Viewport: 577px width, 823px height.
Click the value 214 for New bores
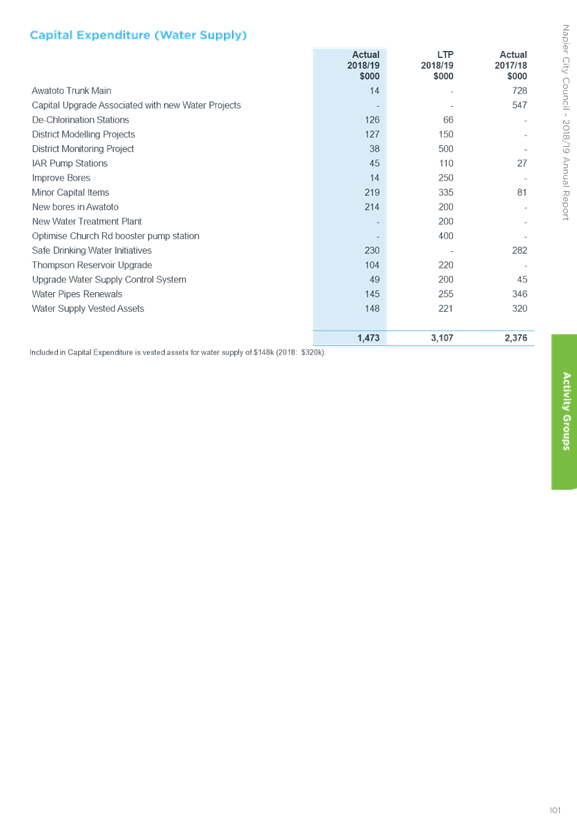click(x=372, y=207)
